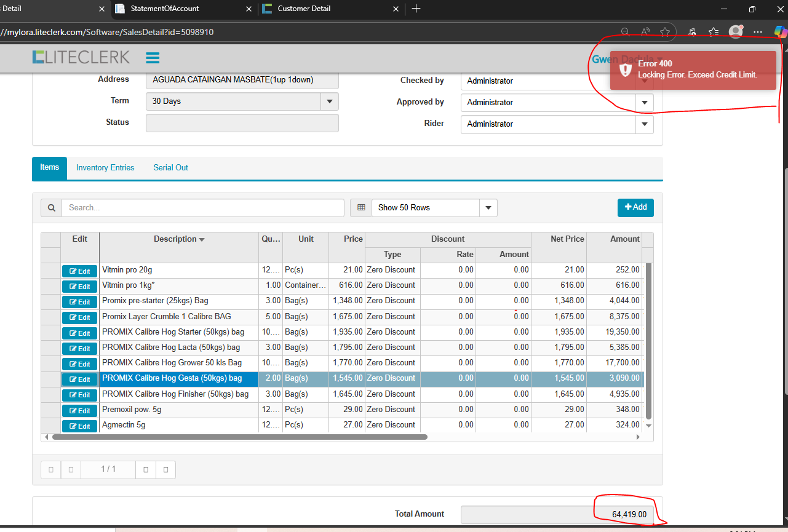Switch to the Inventory Entries tab

point(105,168)
